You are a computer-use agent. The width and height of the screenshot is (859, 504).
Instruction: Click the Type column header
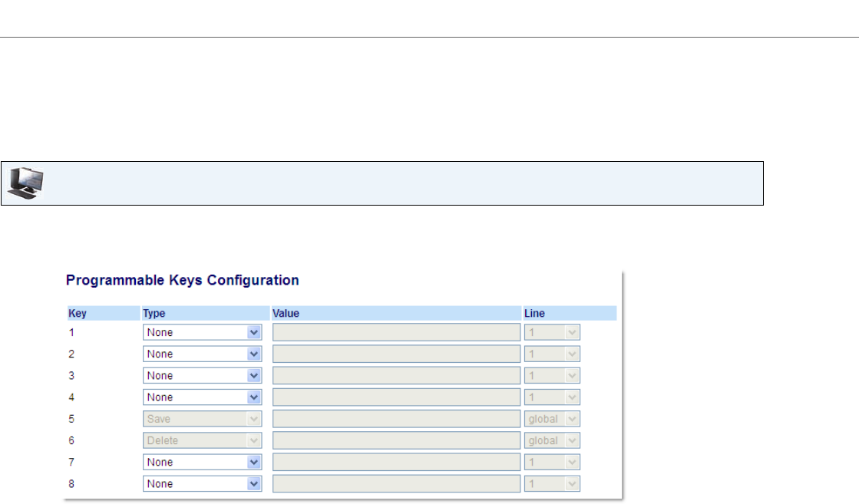[154, 313]
